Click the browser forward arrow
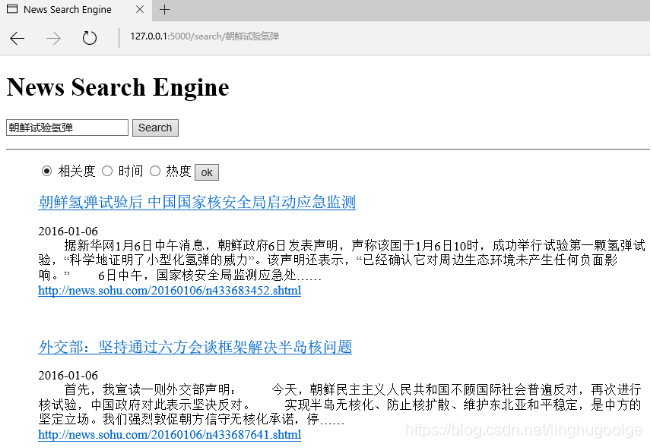652x448 pixels. (x=53, y=38)
